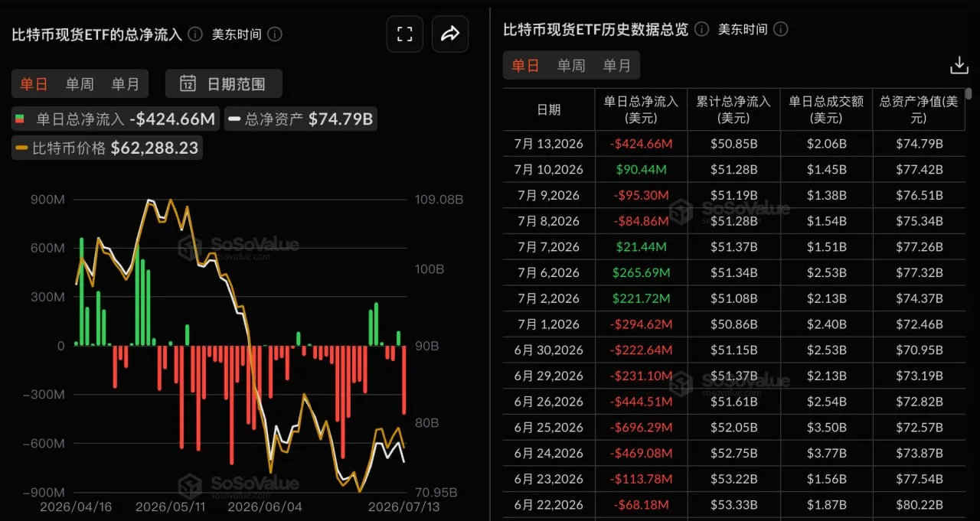The image size is (980, 521).
Task: Click the 日期 column header
Action: (549, 109)
